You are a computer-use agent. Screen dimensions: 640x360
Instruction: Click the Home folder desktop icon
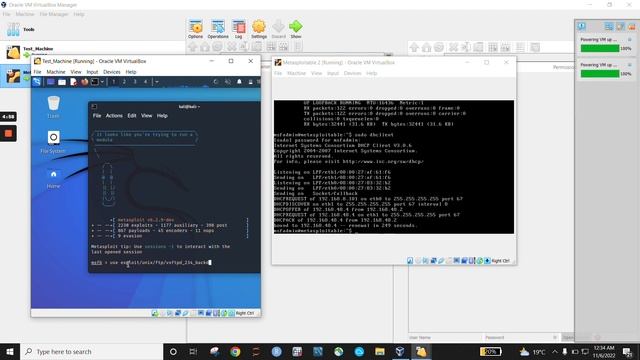click(53, 178)
